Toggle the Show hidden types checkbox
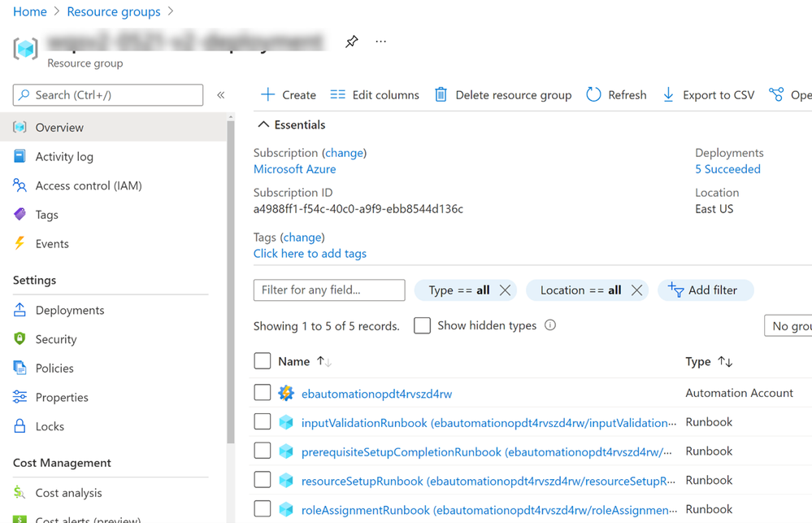The image size is (812, 523). 422,325
